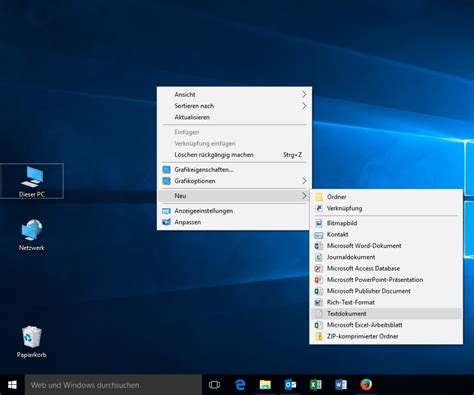Viewport: 474px width, 395px height.
Task: Select the Papierkorb recycle bin icon
Action: [31, 342]
